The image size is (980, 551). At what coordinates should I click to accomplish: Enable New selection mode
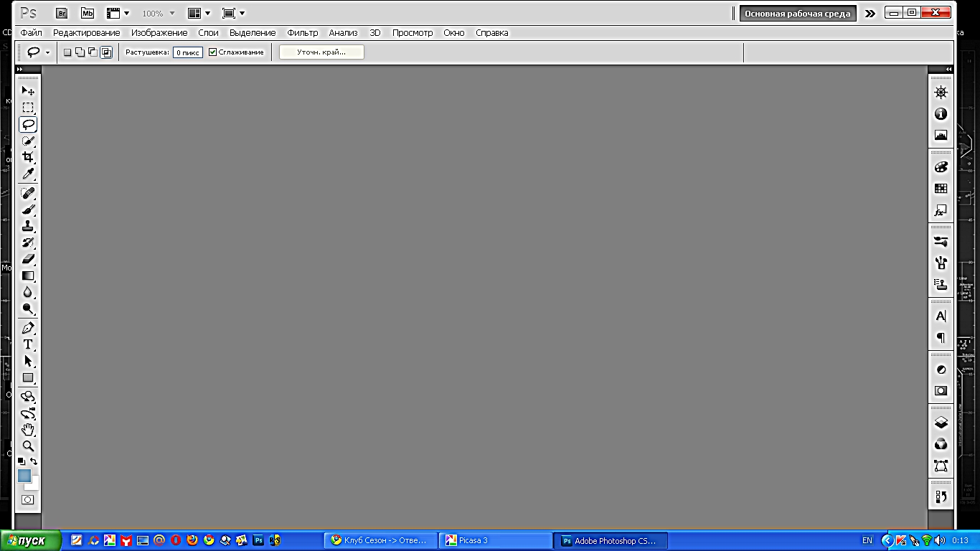(x=67, y=52)
